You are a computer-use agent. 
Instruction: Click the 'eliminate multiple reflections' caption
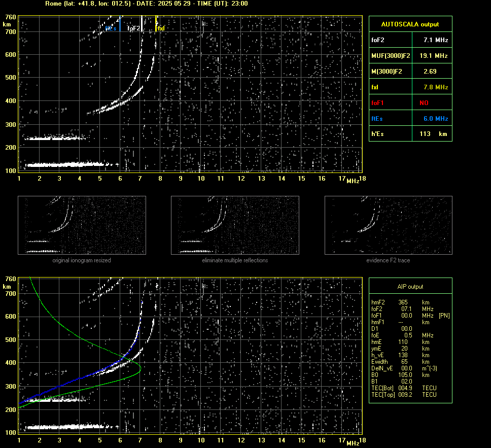(x=235, y=260)
